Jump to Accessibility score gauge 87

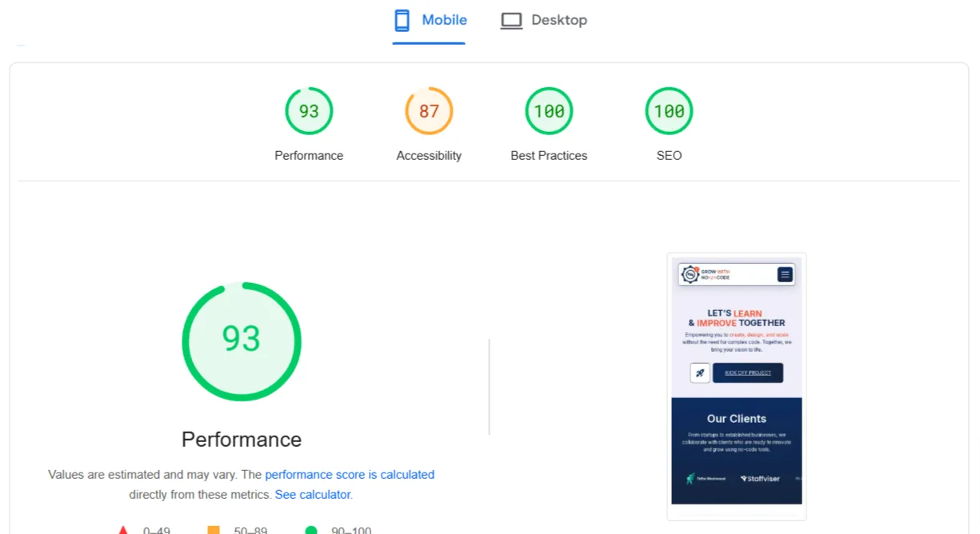coord(429,111)
